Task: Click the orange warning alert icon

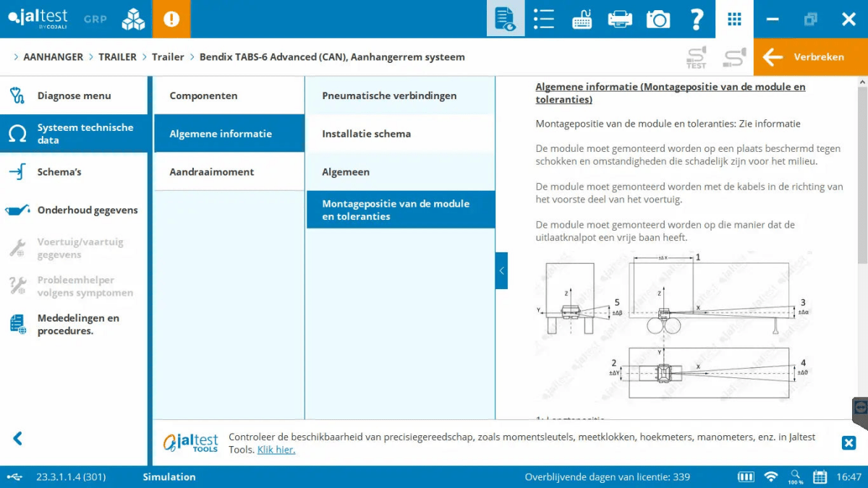Action: pos(171,19)
